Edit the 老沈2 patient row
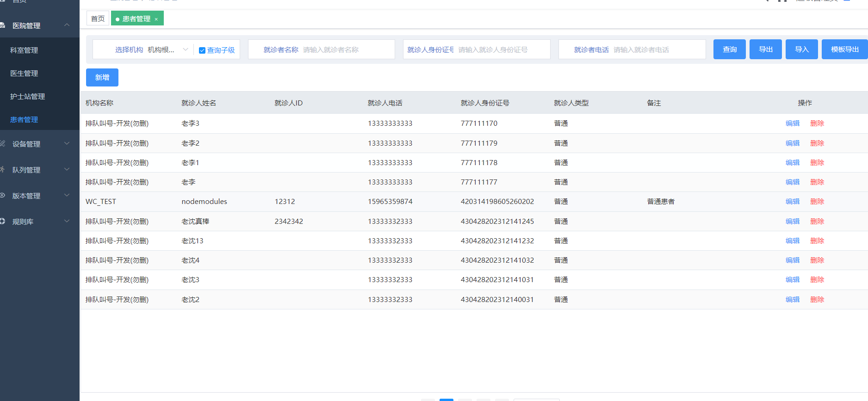The image size is (868, 401). 793,300
